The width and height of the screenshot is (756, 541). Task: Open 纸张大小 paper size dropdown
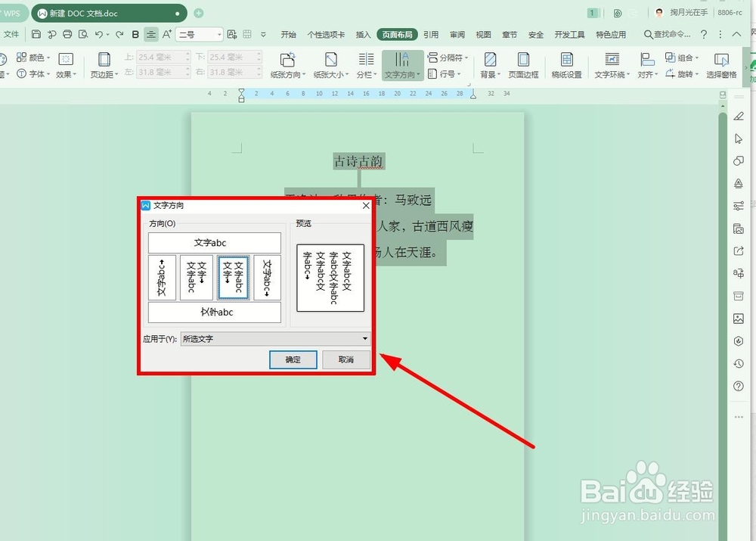(x=331, y=64)
